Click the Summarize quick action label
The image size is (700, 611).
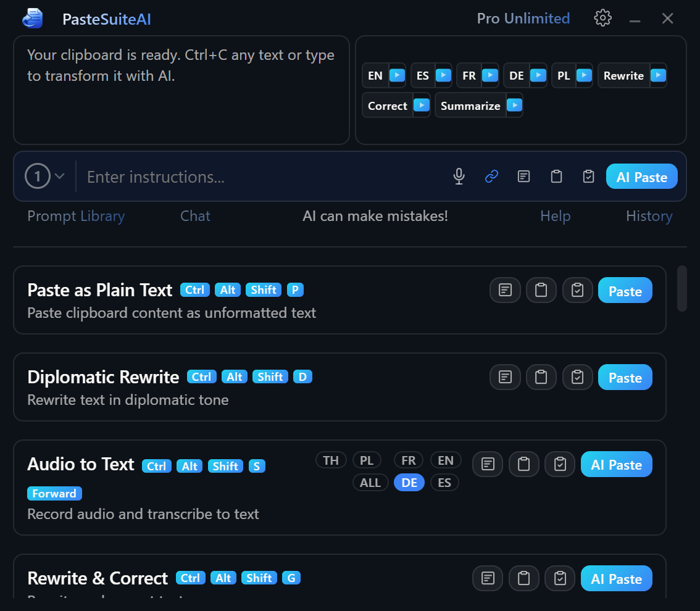470,106
